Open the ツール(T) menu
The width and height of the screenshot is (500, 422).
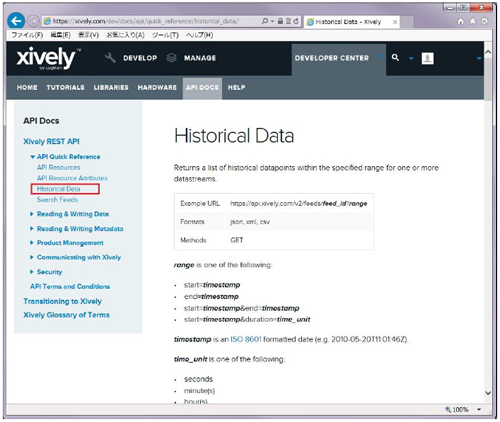(165, 35)
